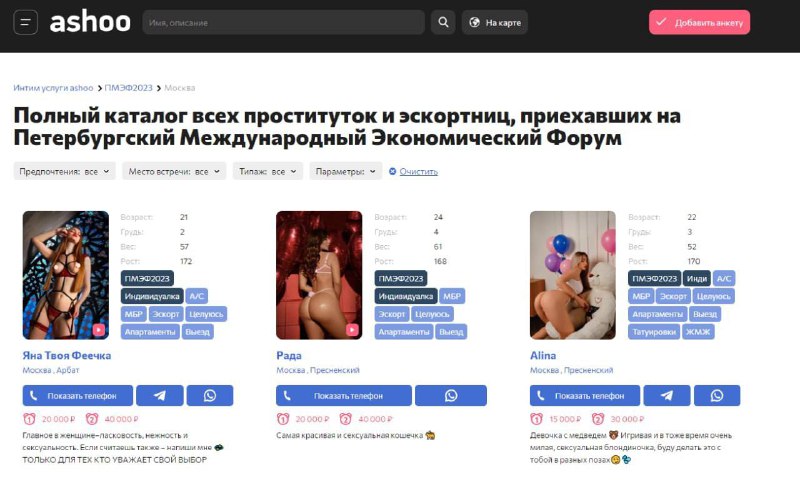Image resolution: width=800 pixels, height=484 pixels.
Task: Click the search field Имя, описание
Action: tap(284, 22)
